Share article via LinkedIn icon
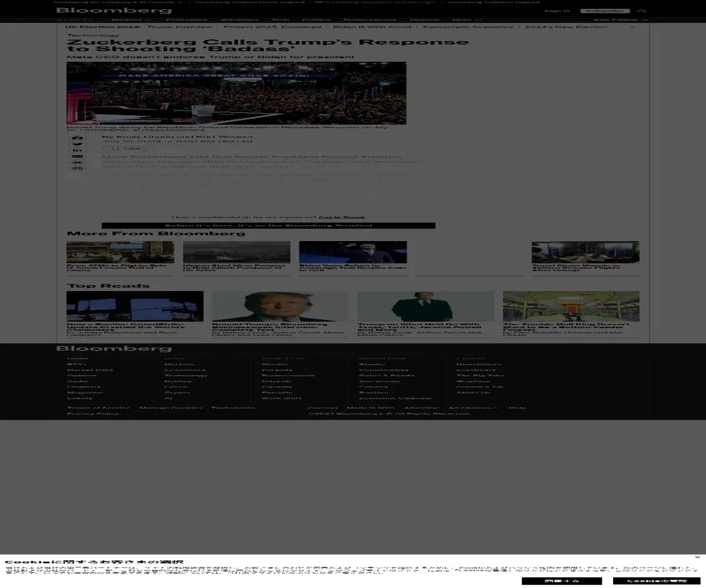The height and width of the screenshot is (588, 706). [78, 151]
